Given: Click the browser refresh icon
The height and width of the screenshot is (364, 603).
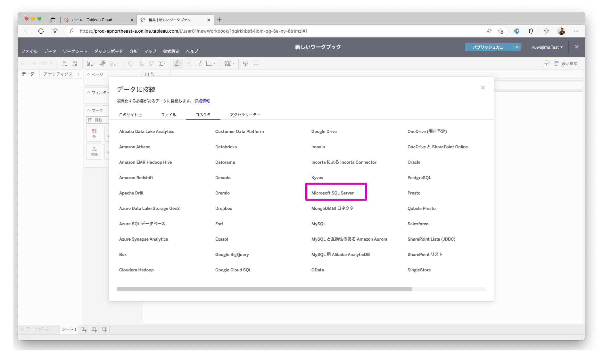Looking at the screenshot, I should tap(41, 31).
